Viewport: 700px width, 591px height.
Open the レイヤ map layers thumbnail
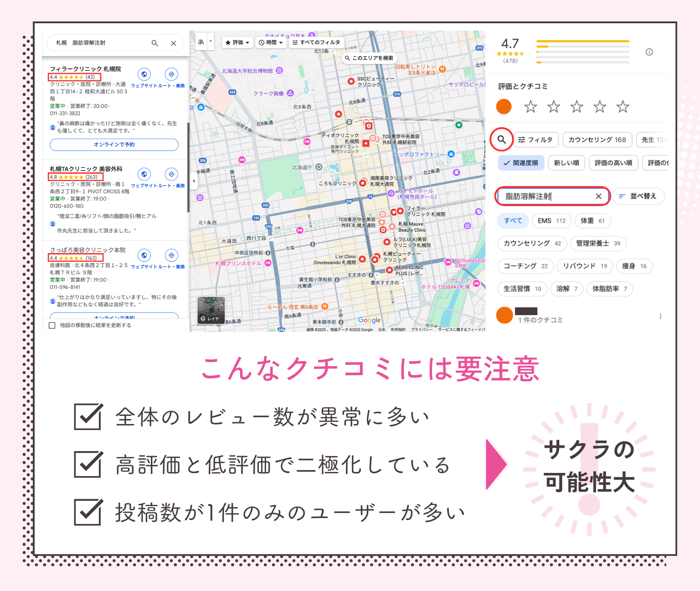[x=211, y=311]
